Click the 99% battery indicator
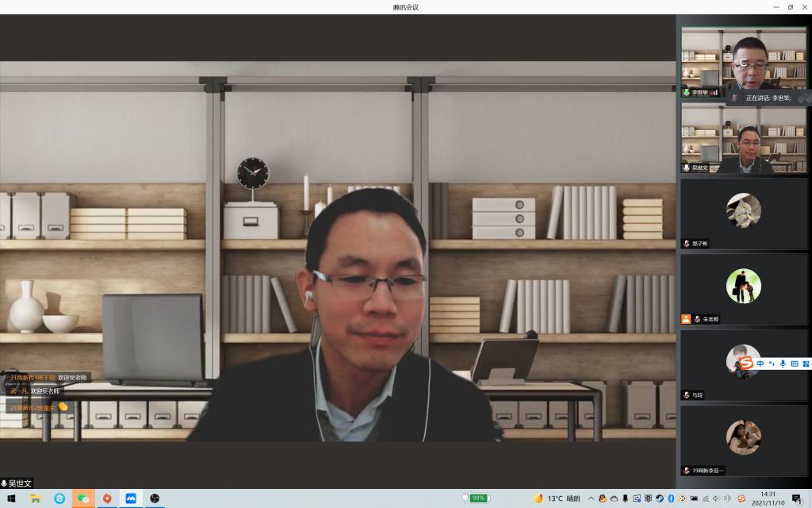This screenshot has width=812, height=508. 477,498
